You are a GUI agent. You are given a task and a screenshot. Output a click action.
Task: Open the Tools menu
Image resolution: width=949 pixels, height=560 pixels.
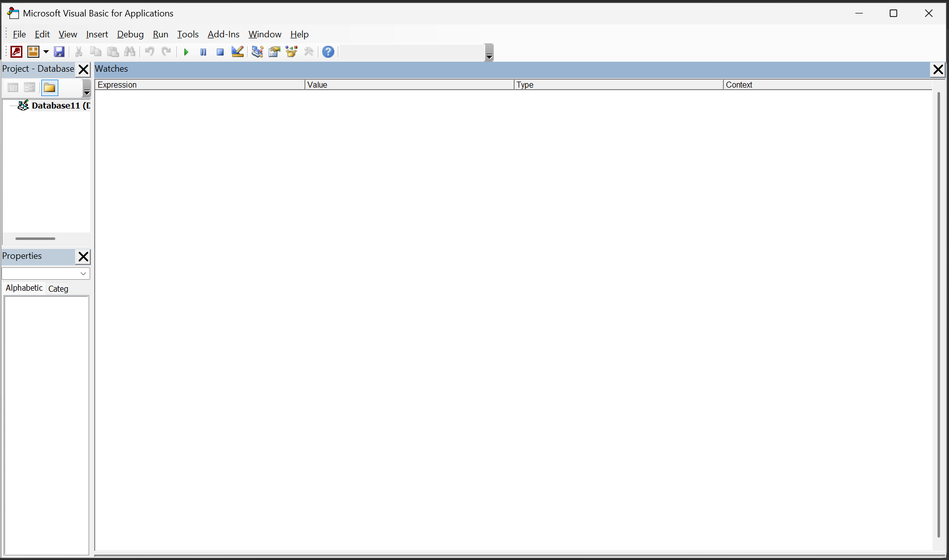click(188, 34)
